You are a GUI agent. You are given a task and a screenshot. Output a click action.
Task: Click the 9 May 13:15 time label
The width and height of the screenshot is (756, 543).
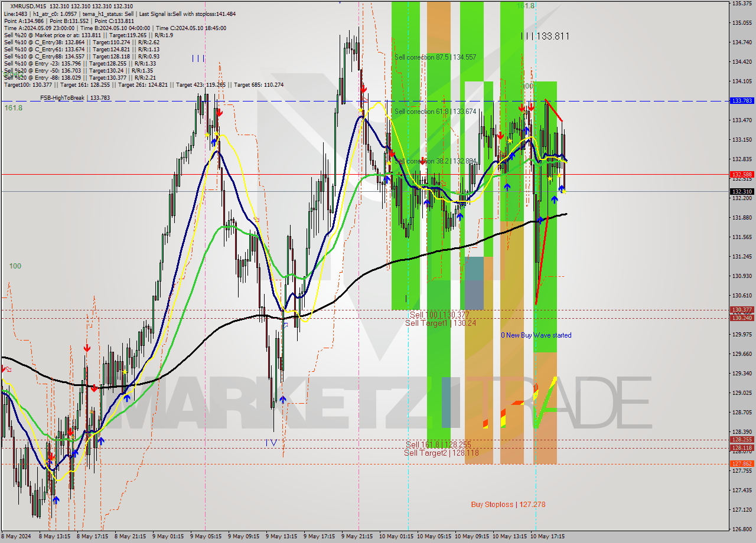281,537
